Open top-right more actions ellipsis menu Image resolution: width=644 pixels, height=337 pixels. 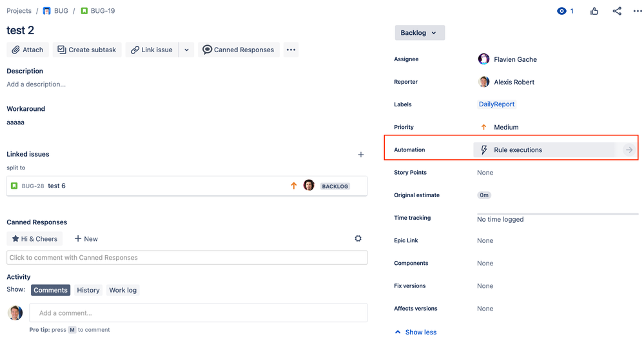[x=638, y=11]
